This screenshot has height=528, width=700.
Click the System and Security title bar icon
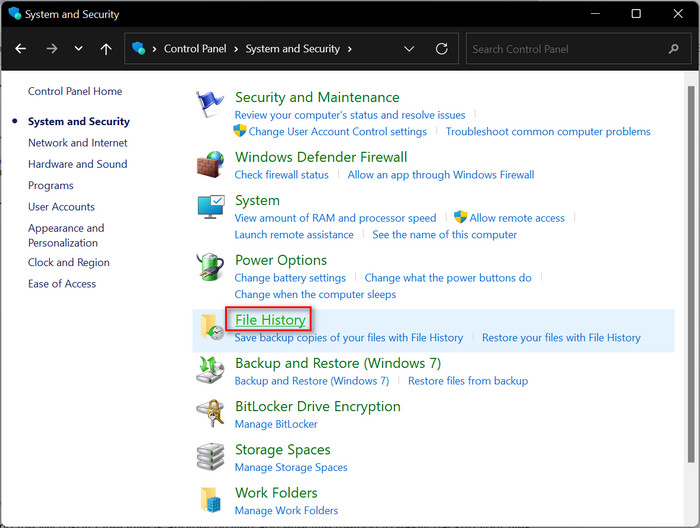click(14, 13)
